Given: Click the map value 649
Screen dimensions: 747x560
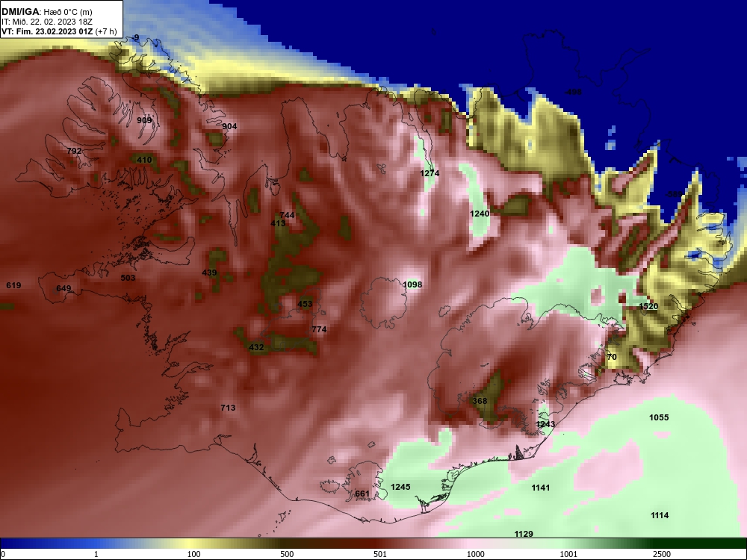Looking at the screenshot, I should pyautogui.click(x=63, y=288).
